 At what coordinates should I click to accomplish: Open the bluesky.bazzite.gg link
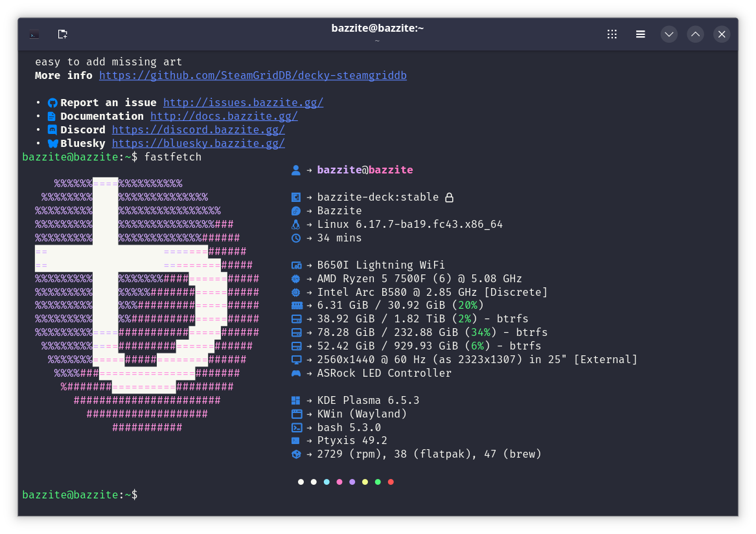click(x=198, y=143)
